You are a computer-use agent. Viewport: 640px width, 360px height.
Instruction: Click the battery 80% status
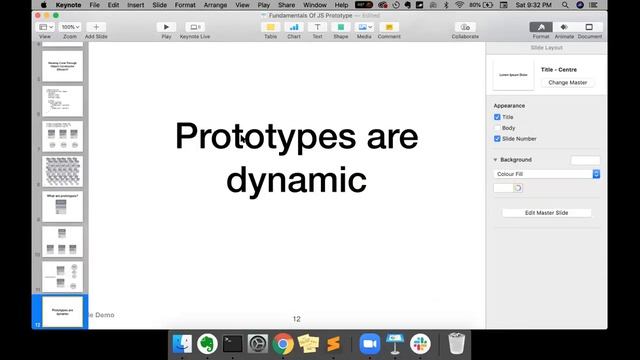click(x=481, y=5)
